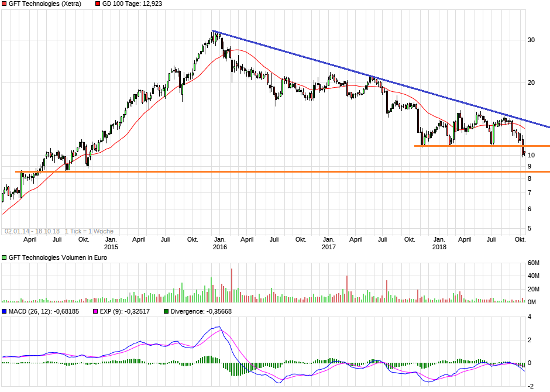Click the 1 Tick = 1 Woche note
This screenshot has height=392, width=550.
pyautogui.click(x=89, y=232)
